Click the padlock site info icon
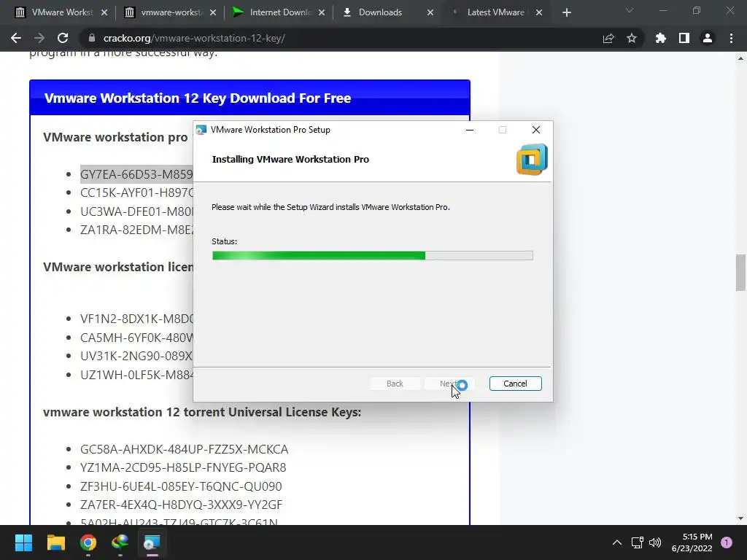Viewport: 747px width, 560px height. pos(92,38)
